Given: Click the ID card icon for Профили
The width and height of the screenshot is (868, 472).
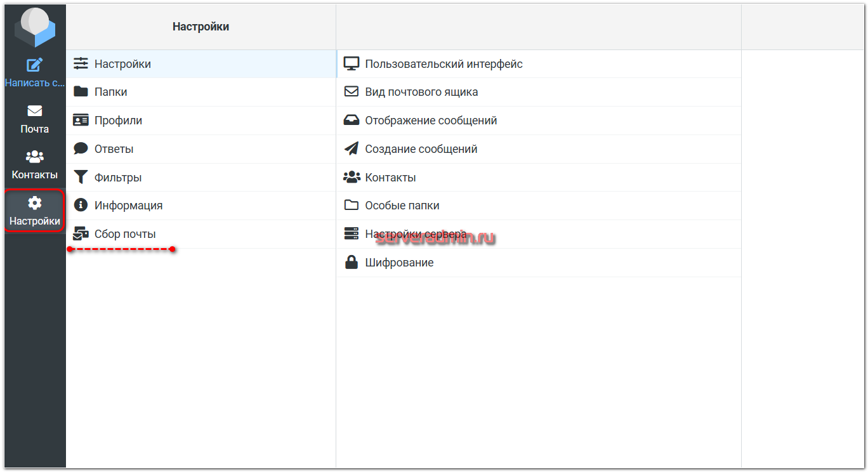Looking at the screenshot, I should [x=81, y=121].
